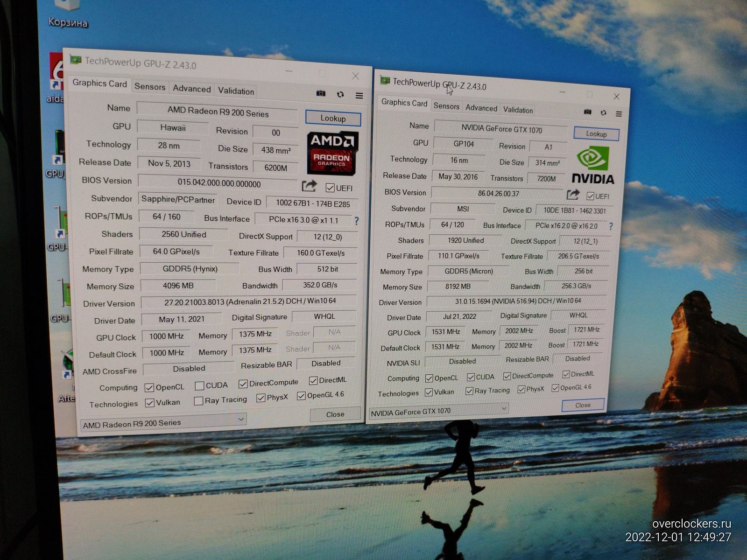Toggle DirectCompute checkbox in NVIDIA window
The width and height of the screenshot is (747, 560).
(x=507, y=376)
